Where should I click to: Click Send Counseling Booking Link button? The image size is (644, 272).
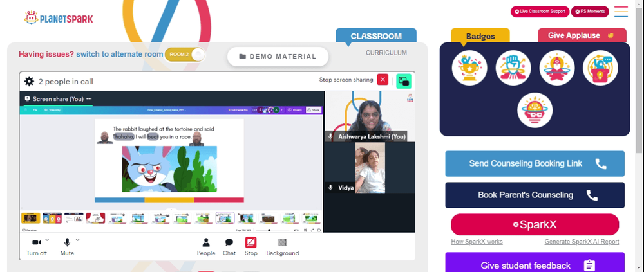(535, 164)
